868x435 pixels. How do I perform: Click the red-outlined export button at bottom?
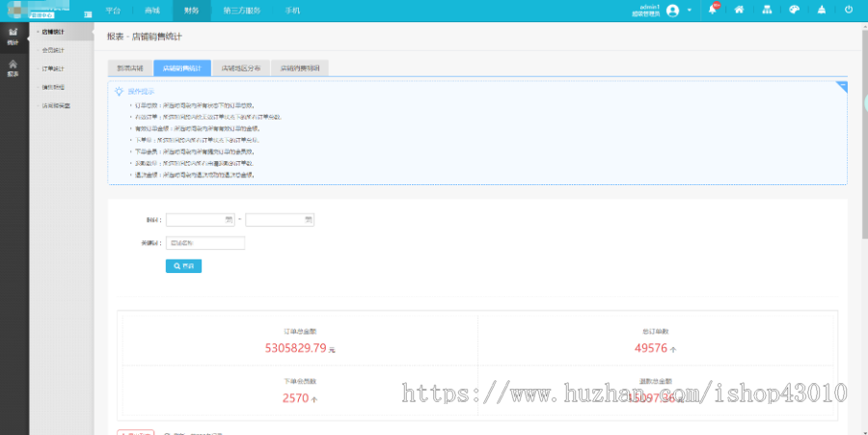click(136, 432)
